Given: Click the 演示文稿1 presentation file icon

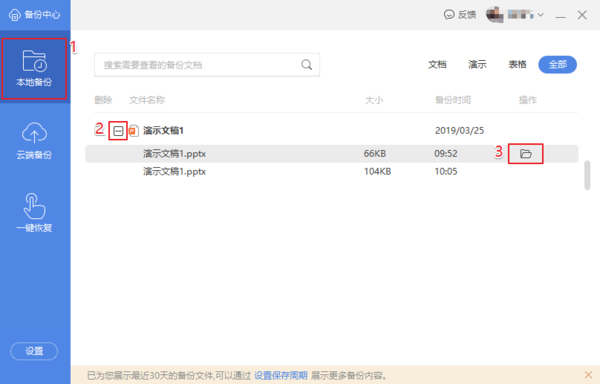Looking at the screenshot, I should click(133, 131).
